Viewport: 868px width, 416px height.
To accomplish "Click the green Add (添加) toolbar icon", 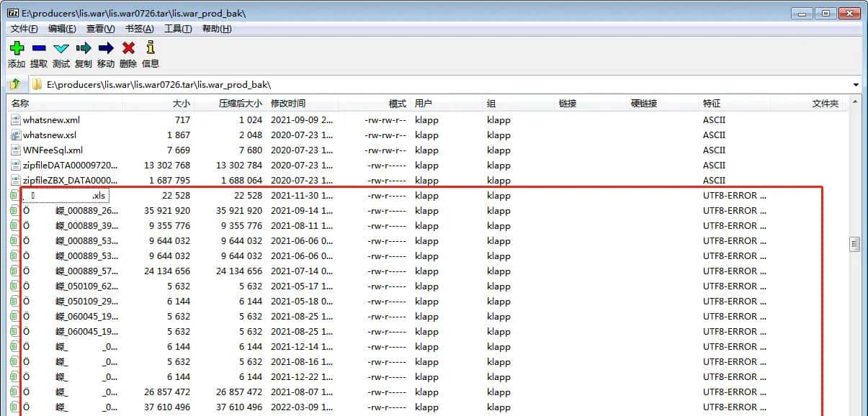I will click(x=17, y=49).
